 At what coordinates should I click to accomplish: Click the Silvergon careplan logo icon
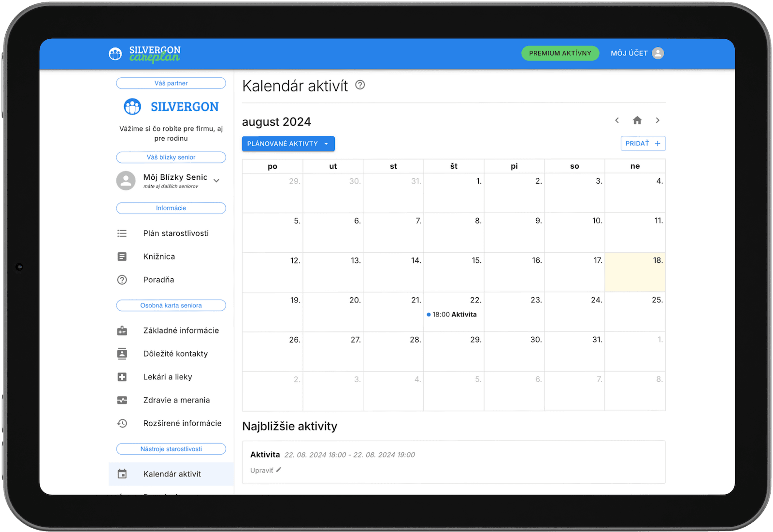[115, 54]
